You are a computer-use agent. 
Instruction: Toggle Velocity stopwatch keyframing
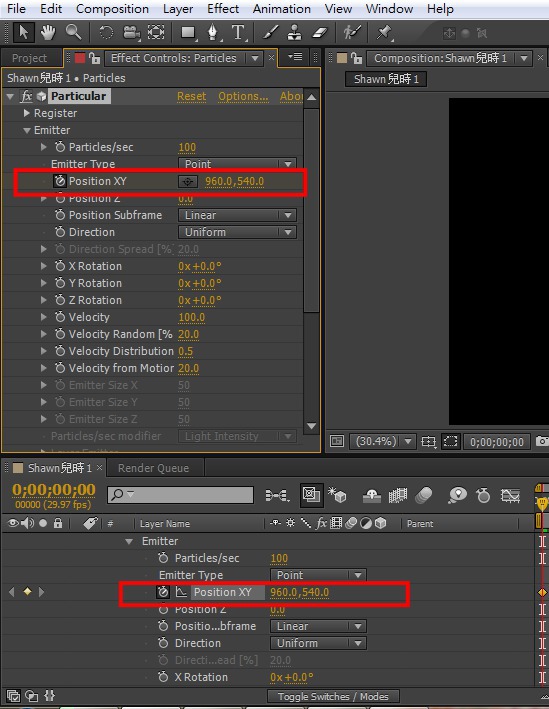(60, 317)
